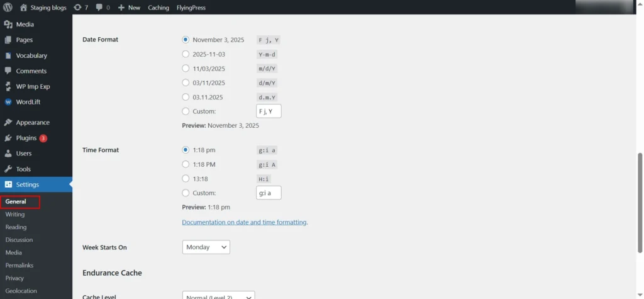Go to Permalinks settings submenu
The image size is (644, 299).
[x=19, y=266]
